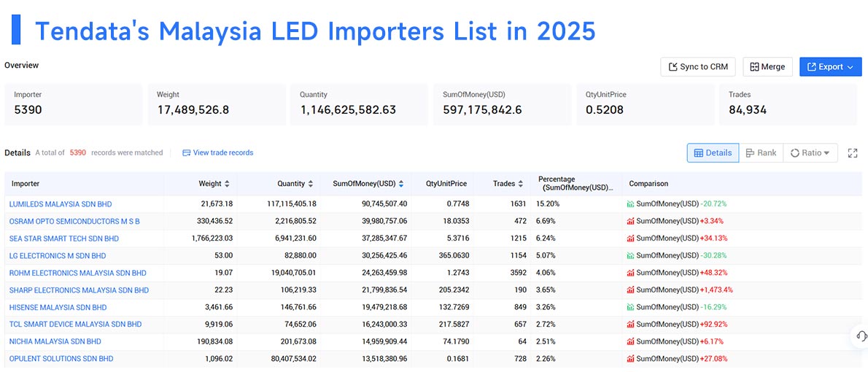Open LG ELECTRONICS M SDN BHD link

(58, 255)
